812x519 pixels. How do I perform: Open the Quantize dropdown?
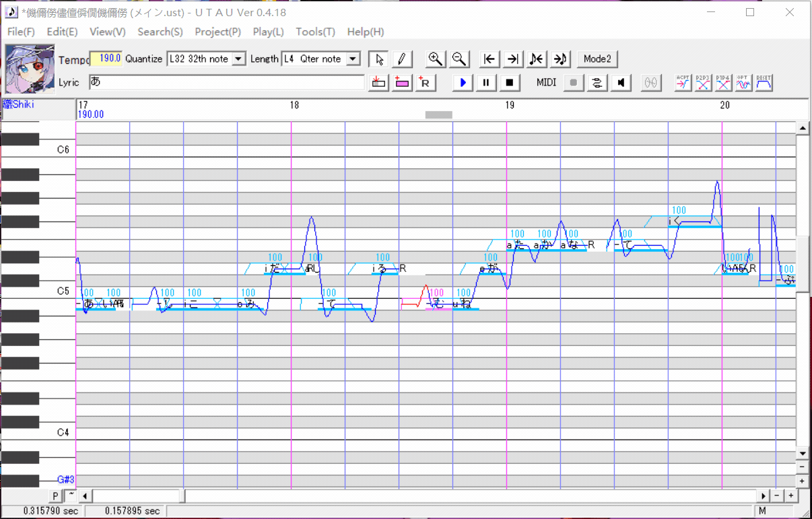238,59
